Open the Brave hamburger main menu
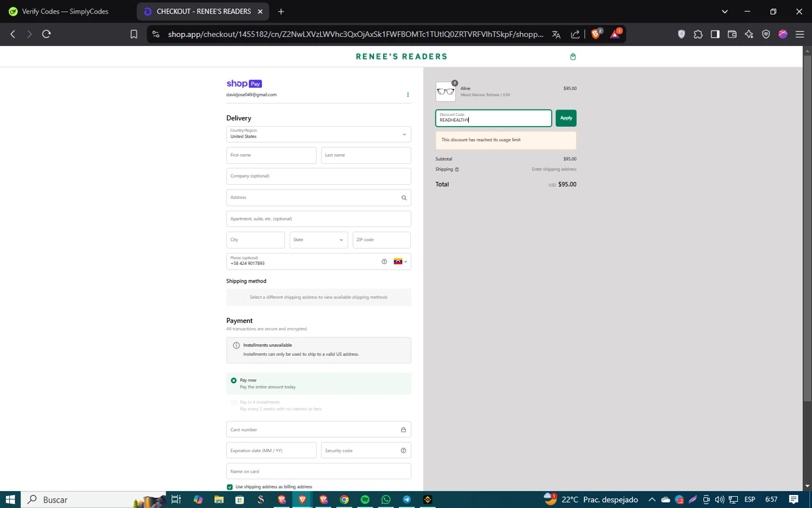 point(800,34)
